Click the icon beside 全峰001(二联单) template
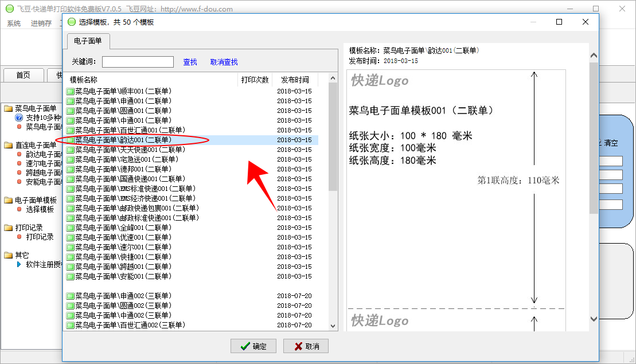The height and width of the screenshot is (364, 636). coord(70,228)
